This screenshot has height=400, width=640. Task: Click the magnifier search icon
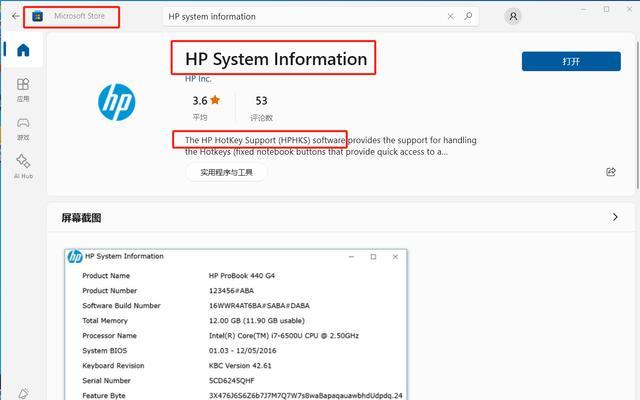coord(468,16)
